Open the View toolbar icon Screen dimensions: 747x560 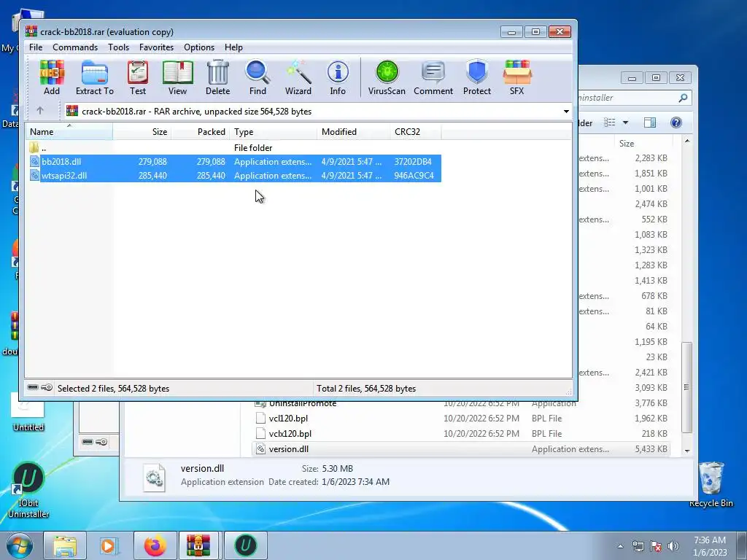pyautogui.click(x=177, y=78)
